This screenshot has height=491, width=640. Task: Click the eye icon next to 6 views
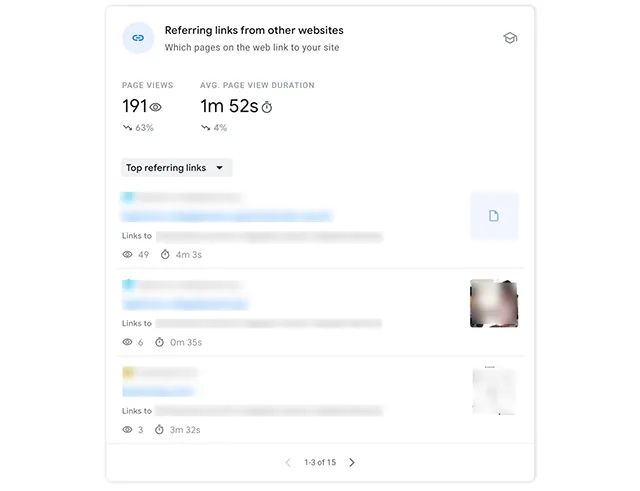coord(128,342)
